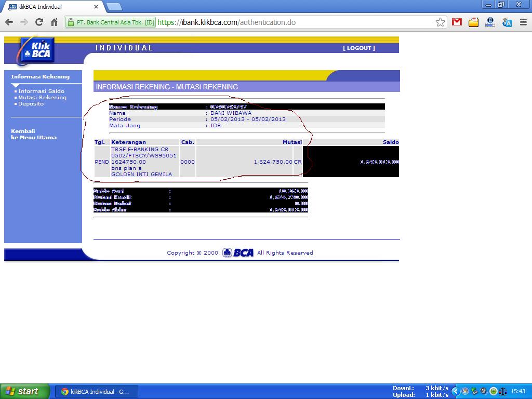
Task: Open the Chrome hamburger menu
Action: click(523, 22)
